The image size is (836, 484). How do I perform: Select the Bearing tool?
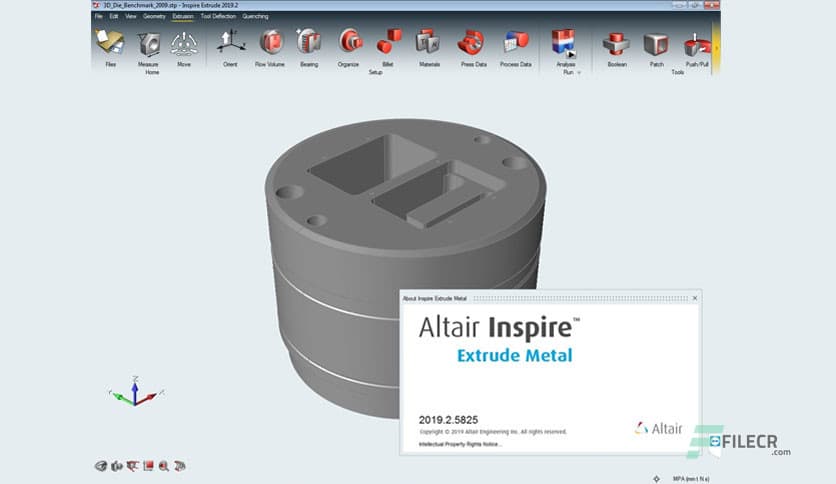click(309, 43)
